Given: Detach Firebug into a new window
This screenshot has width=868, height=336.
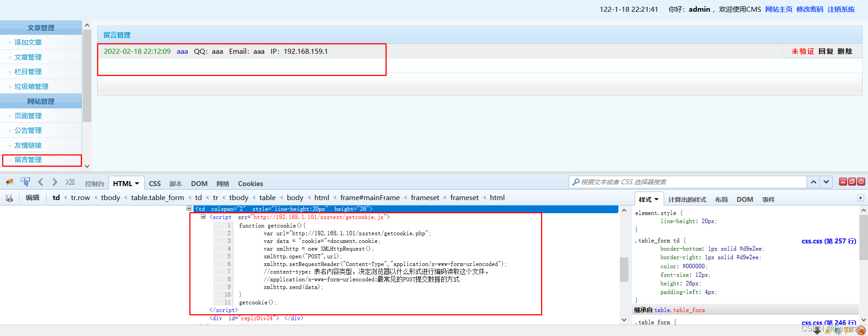Looking at the screenshot, I should click(x=852, y=182).
